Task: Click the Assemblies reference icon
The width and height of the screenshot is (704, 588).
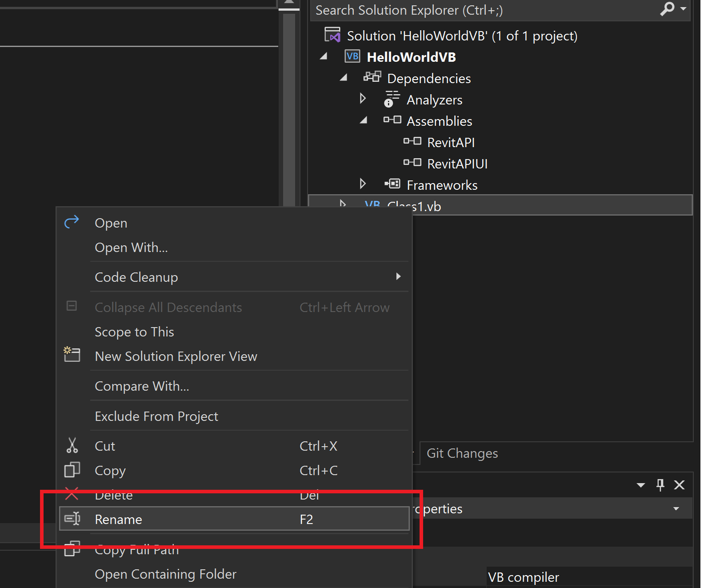Action: [392, 120]
